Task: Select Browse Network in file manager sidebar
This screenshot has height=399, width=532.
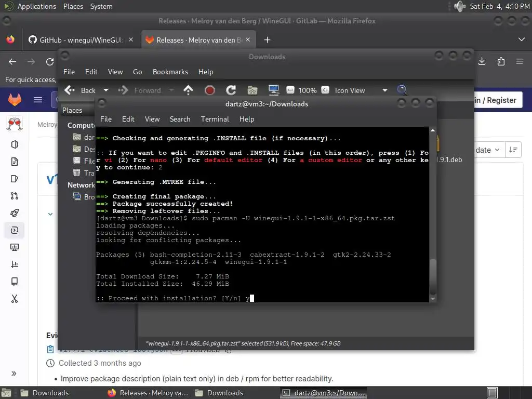Action: (x=84, y=196)
